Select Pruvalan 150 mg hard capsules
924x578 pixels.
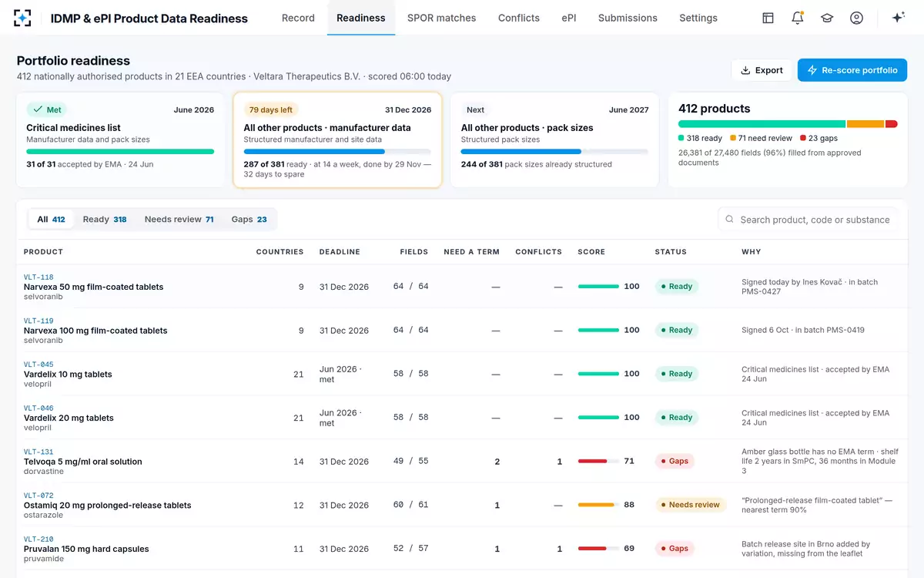86,549
